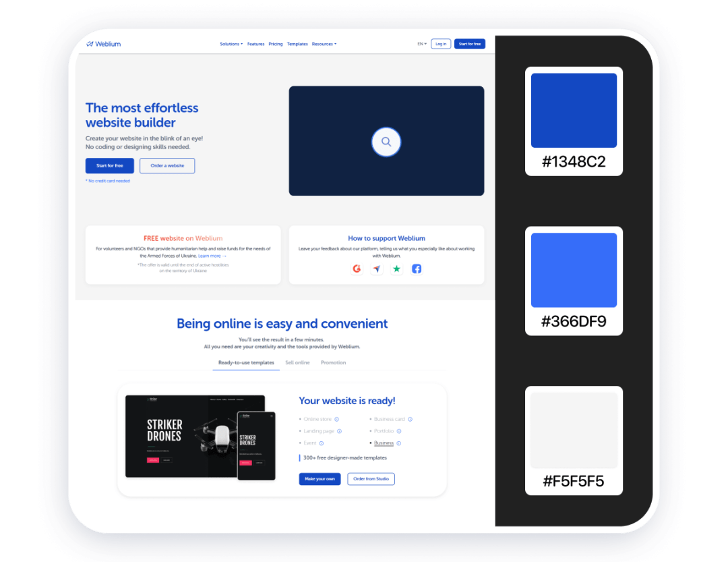Click the Facebook icon in the support card
The width and height of the screenshot is (728, 562).
(417, 269)
